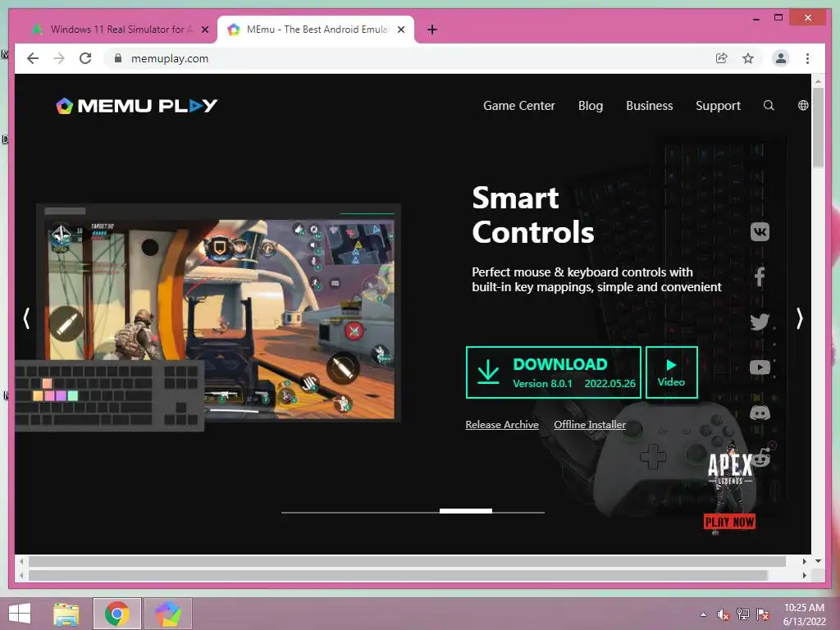Open the Action Center flag icon
The height and width of the screenshot is (630, 840).
(x=763, y=614)
